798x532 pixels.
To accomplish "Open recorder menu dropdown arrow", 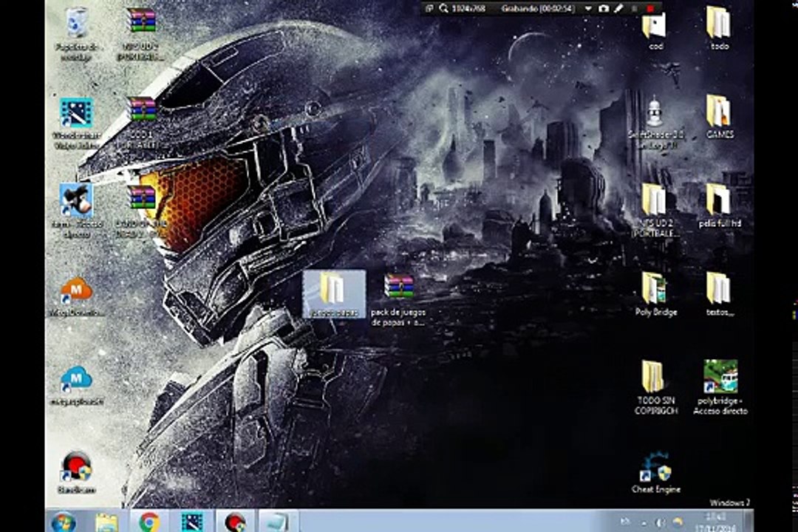I will point(588,9).
